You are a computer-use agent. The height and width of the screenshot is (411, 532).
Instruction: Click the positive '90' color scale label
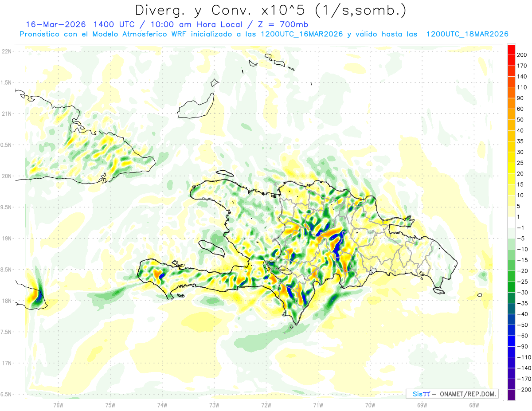(x=520, y=98)
